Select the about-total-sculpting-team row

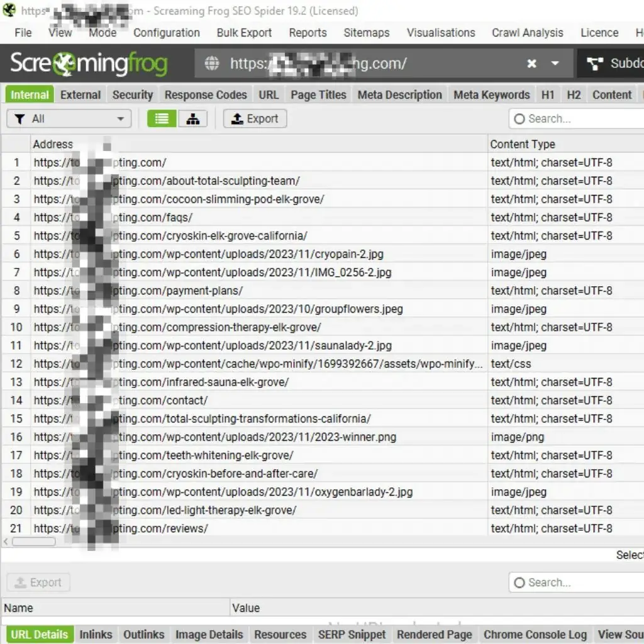[323, 180]
